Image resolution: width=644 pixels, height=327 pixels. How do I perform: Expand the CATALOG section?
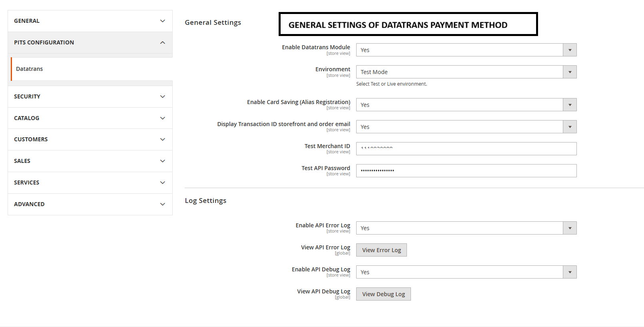click(x=90, y=118)
